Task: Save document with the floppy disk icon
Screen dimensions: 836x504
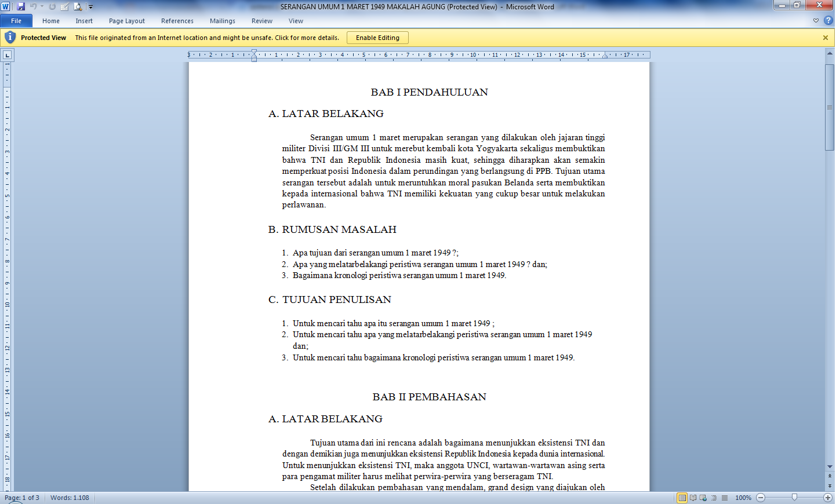Action: (x=21, y=6)
